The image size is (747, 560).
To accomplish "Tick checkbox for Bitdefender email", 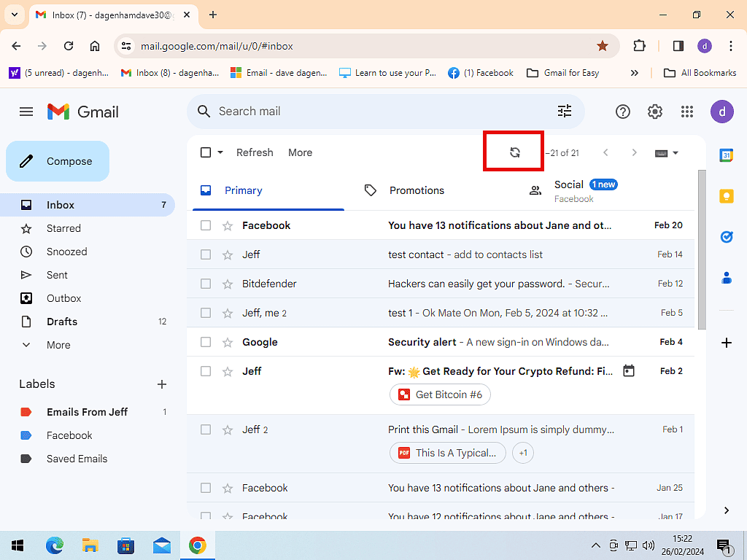I will point(206,284).
